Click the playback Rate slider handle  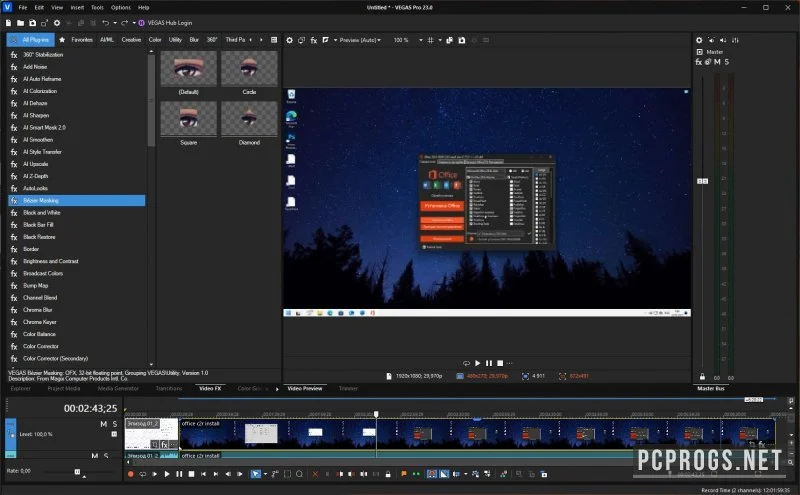point(78,472)
